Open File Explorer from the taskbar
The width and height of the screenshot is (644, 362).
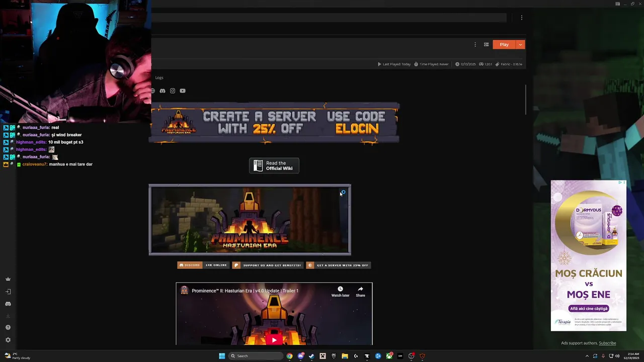pyautogui.click(x=345, y=356)
